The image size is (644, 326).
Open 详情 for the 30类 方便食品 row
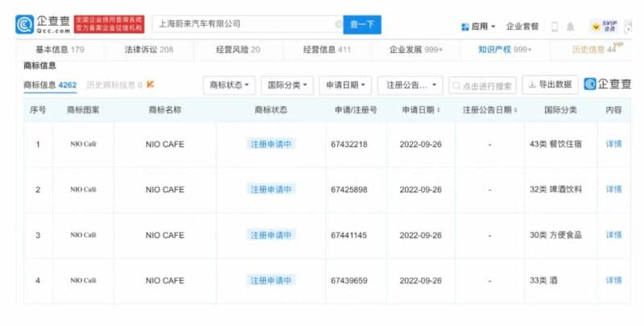[613, 235]
